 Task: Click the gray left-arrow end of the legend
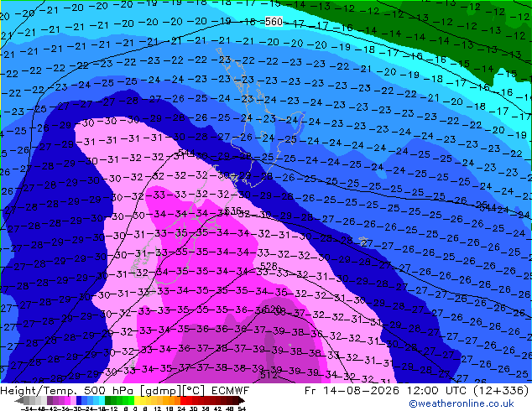[19, 400]
